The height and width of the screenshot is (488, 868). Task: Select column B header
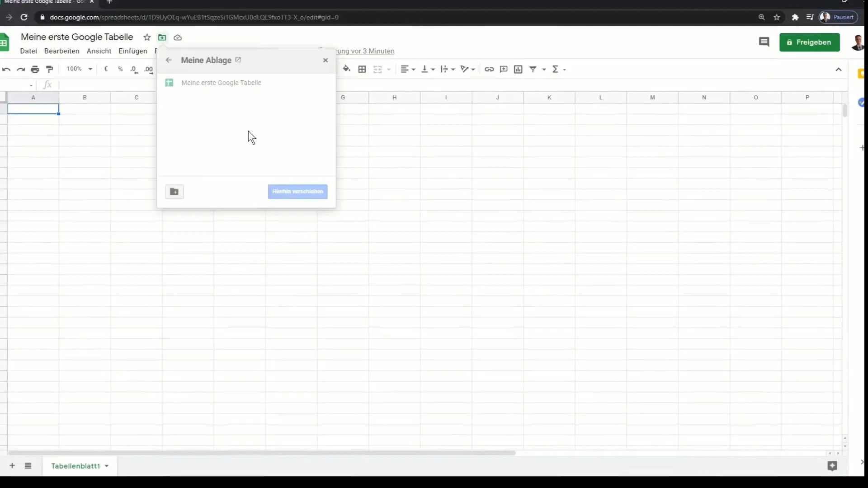coord(85,97)
